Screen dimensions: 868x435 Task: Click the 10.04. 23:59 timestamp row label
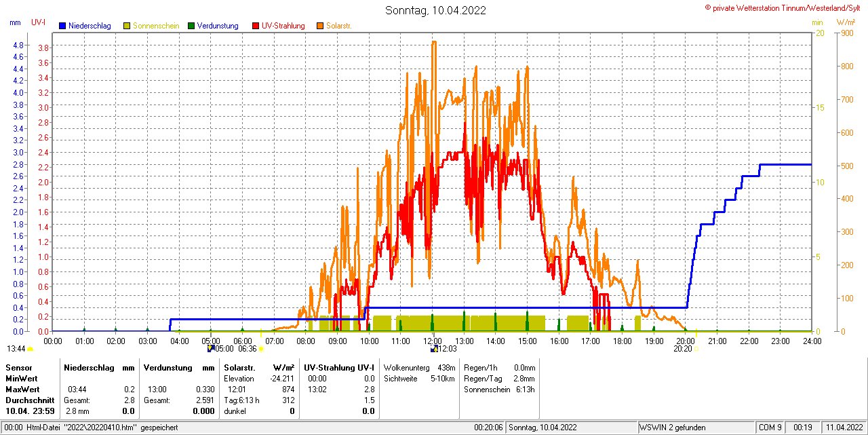point(30,411)
